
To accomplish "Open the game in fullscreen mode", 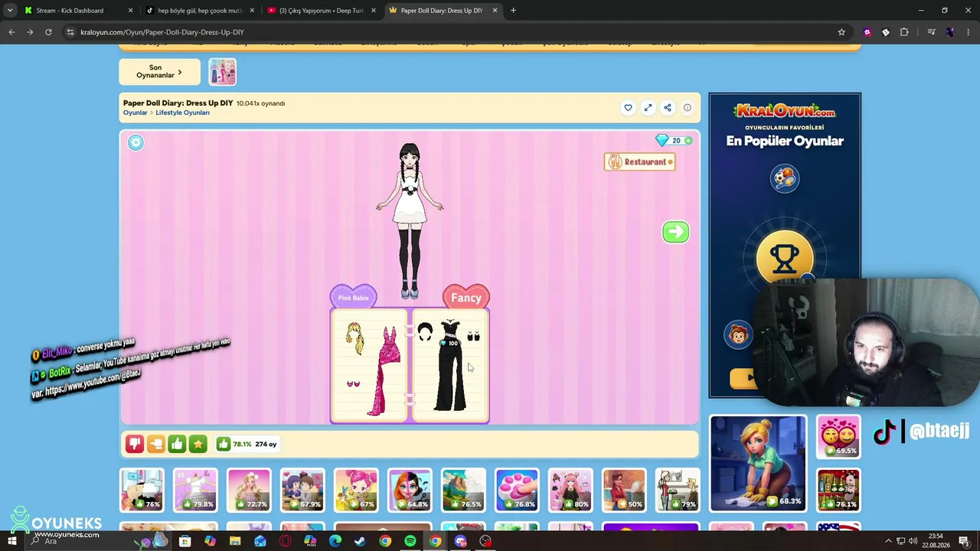I will [x=648, y=108].
